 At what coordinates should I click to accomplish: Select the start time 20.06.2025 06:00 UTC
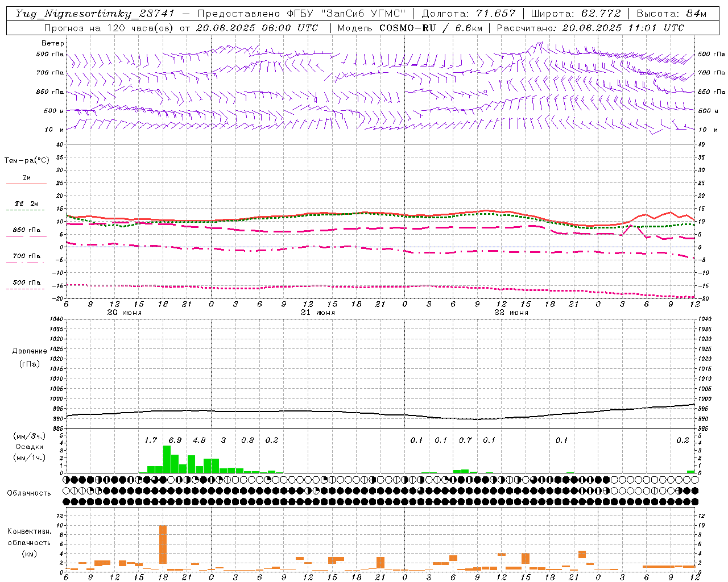(x=257, y=28)
